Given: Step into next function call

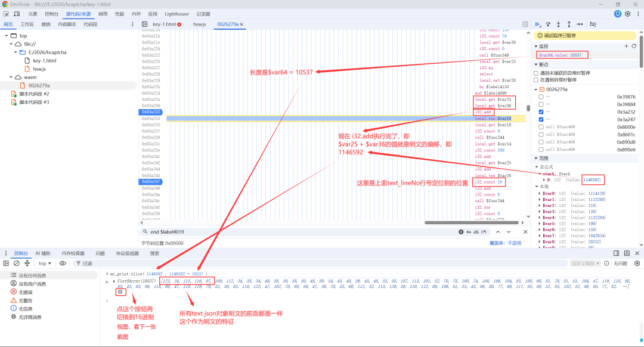Looking at the screenshot, I should pyautogui.click(x=558, y=24).
